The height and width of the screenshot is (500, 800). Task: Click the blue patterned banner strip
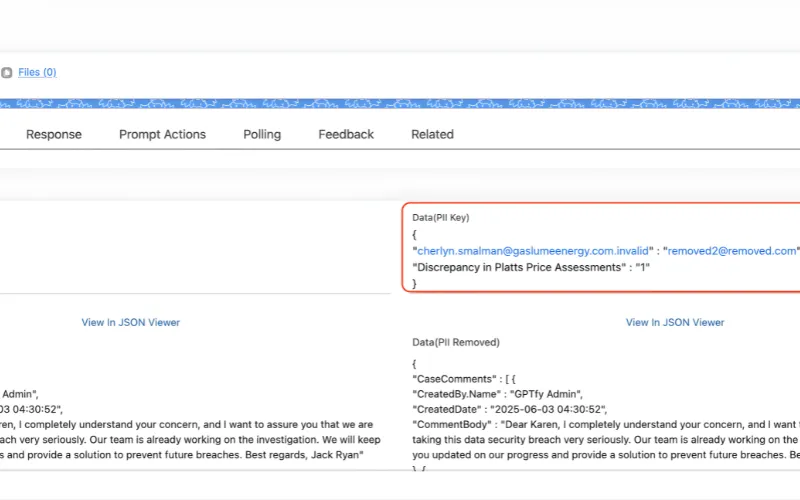400,104
